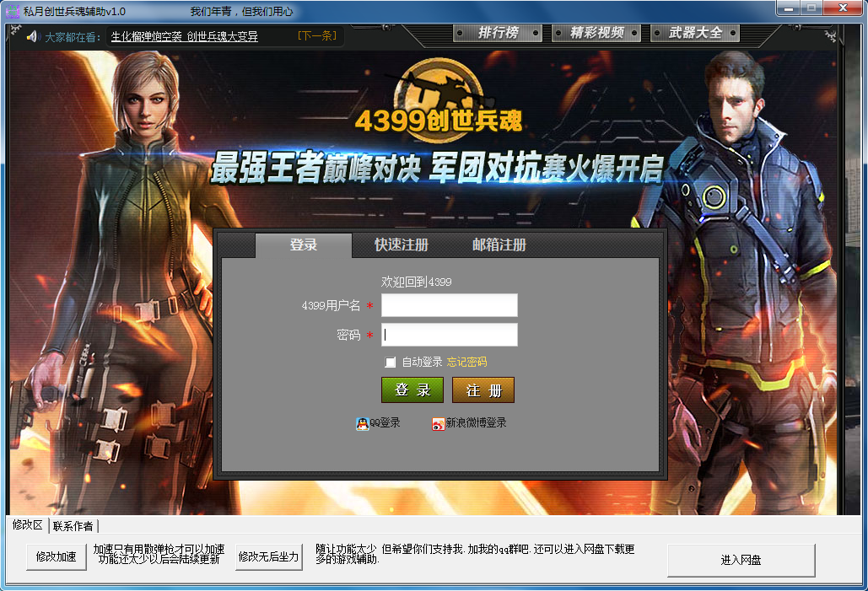Click the 大家都在看 label

72,37
